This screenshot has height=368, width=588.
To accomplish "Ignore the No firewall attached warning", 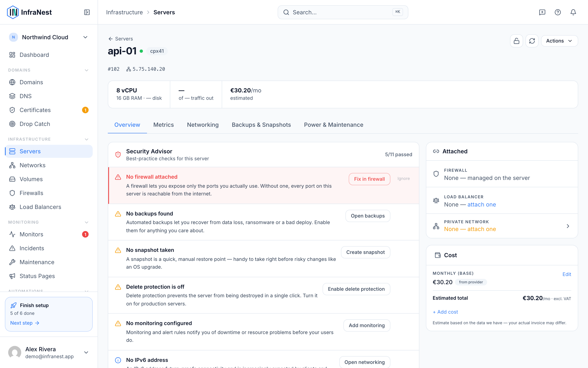I will [404, 179].
